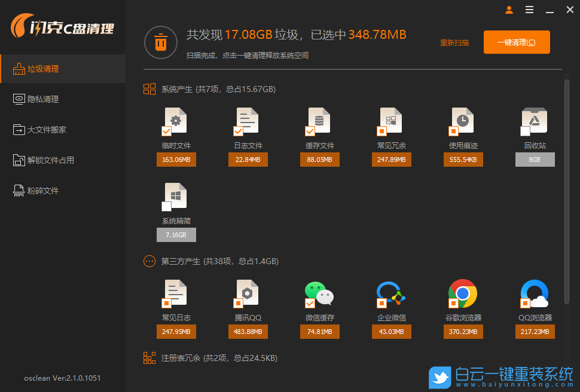Click the 腾讯QQ cleanup icon
Image resolution: width=580 pixels, height=392 pixels.
[x=248, y=294]
